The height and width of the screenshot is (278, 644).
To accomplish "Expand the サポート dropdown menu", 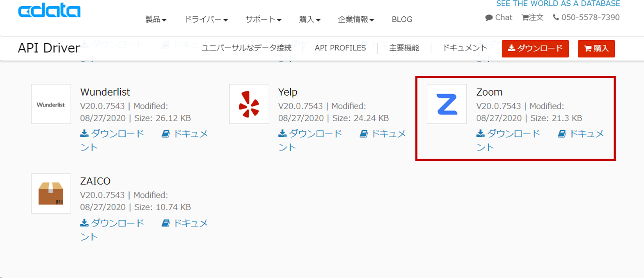I will pos(264,19).
